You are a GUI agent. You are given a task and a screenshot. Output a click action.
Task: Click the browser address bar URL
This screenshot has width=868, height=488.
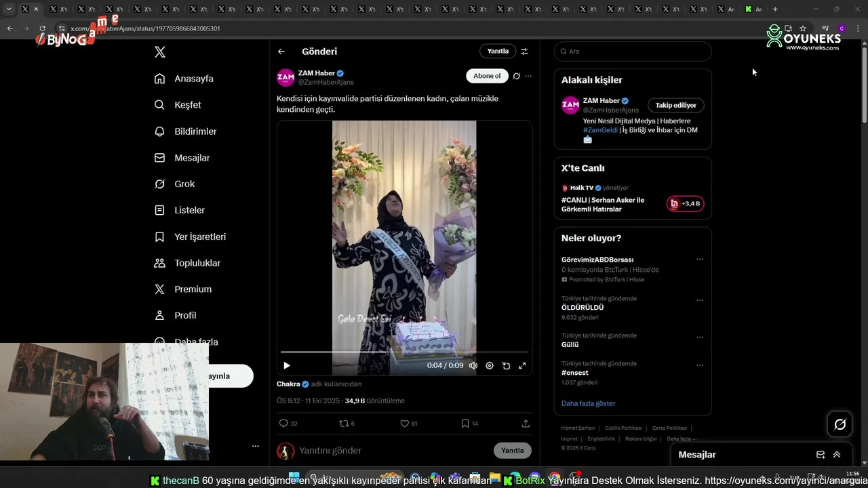coord(145,28)
